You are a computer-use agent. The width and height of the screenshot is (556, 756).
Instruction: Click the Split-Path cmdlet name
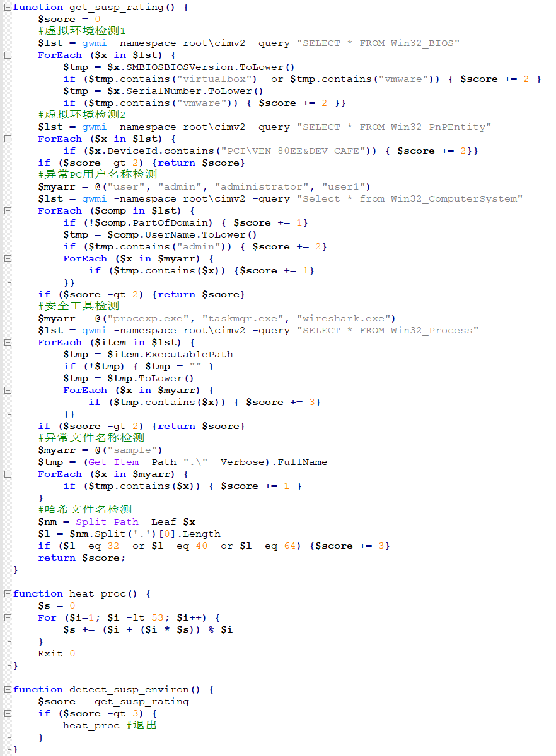pos(107,522)
